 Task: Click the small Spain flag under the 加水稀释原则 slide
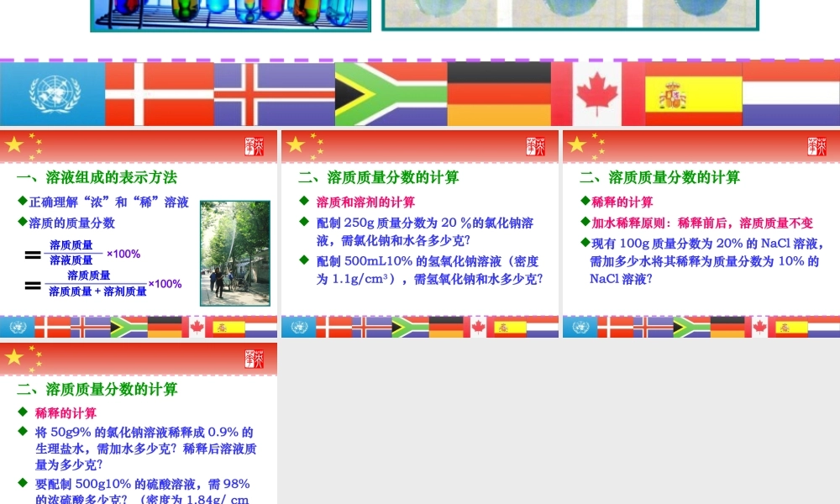point(791,327)
